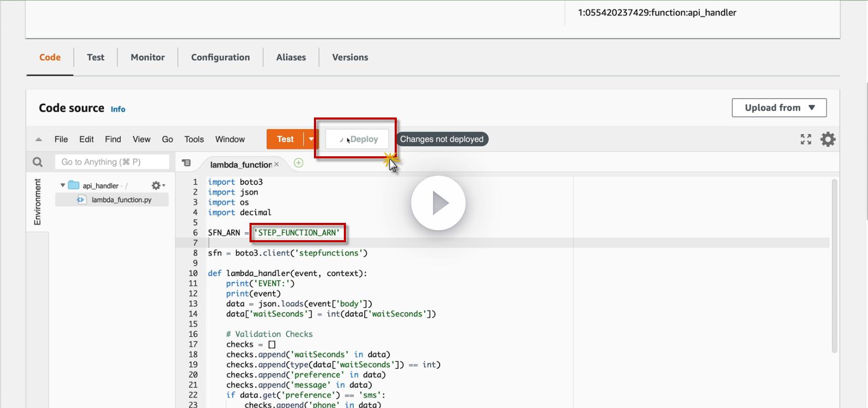Open the Edit menu
Viewport: 868px width, 408px height.
86,139
